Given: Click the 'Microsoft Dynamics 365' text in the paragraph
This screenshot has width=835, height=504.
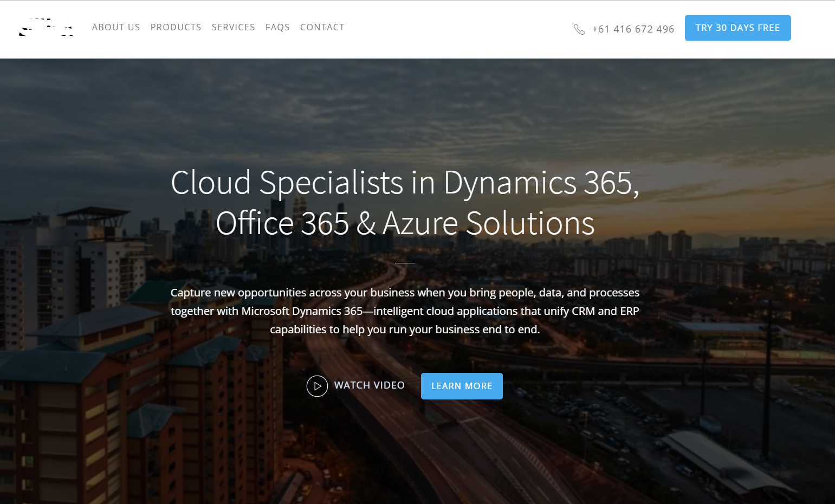Looking at the screenshot, I should pyautogui.click(x=302, y=311).
